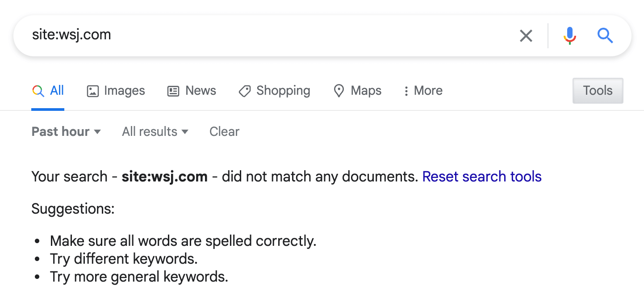This screenshot has width=644, height=295.
Task: Expand the More search categories menu
Action: [422, 91]
